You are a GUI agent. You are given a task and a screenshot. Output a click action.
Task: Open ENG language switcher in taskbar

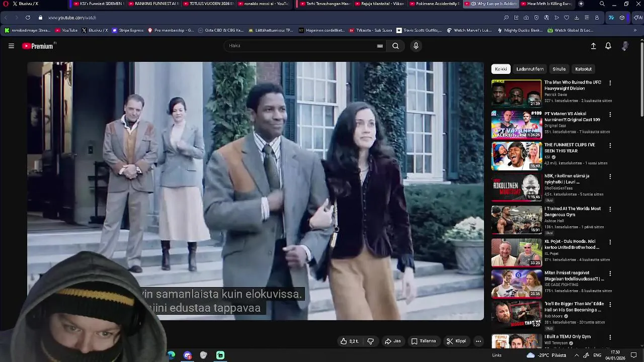pos(597,355)
